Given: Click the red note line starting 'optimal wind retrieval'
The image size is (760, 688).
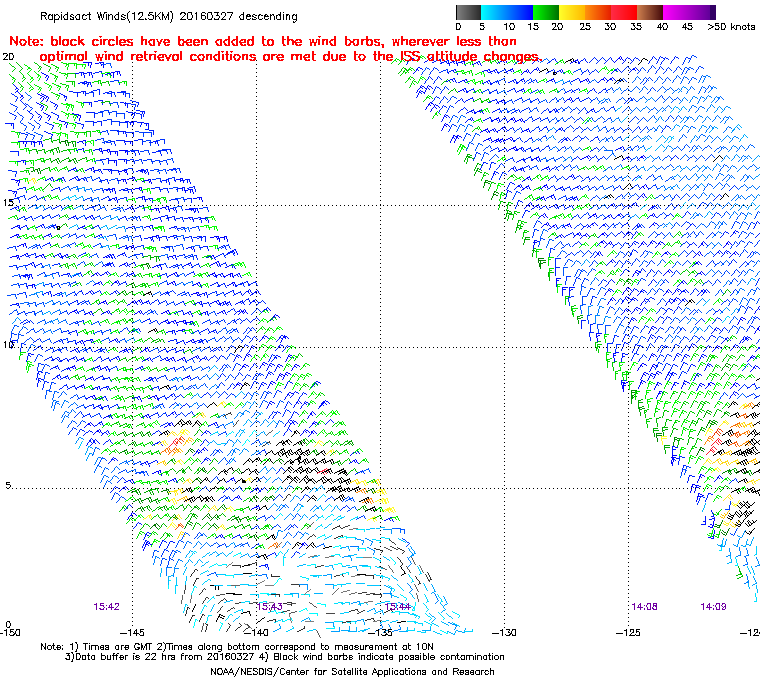Looking at the screenshot, I should coord(289,57).
